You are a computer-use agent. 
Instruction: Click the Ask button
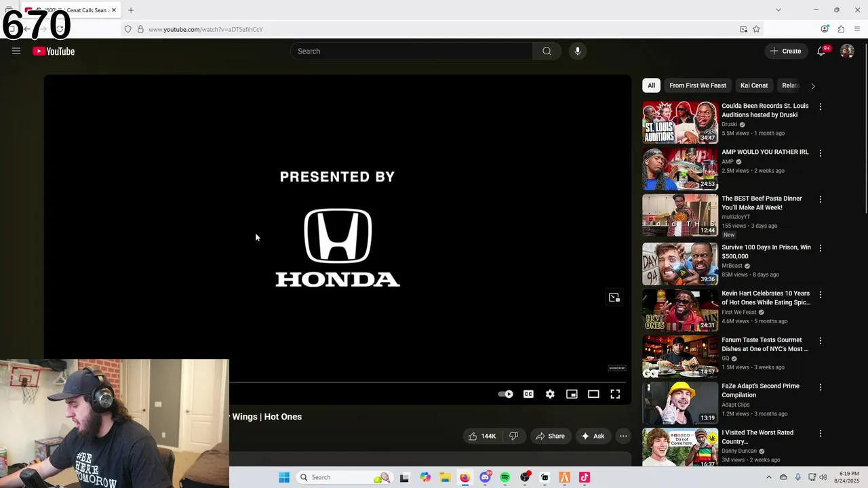point(593,436)
